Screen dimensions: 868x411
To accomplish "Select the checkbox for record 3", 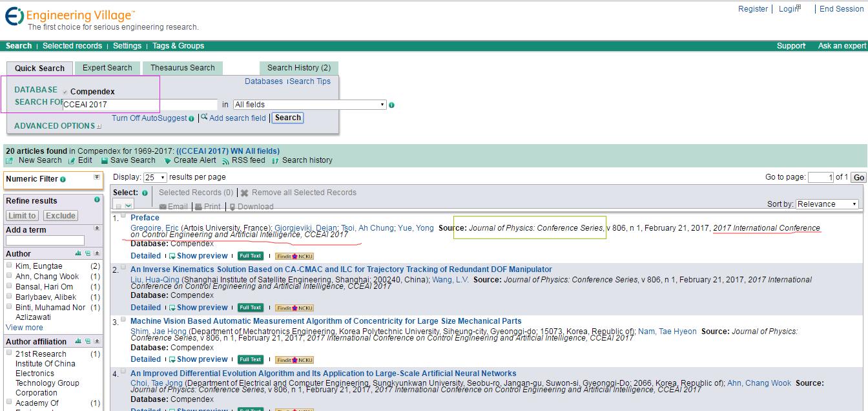I will (124, 319).
